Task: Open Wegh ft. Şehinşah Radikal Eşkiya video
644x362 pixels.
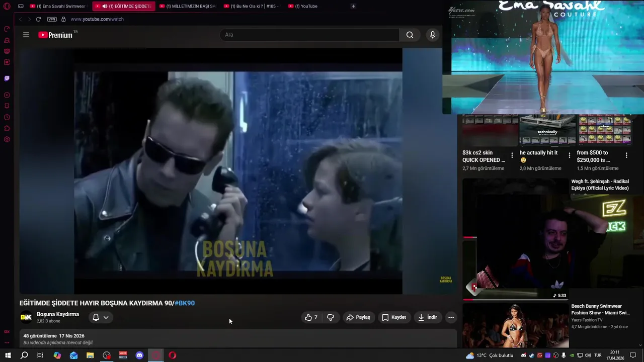Action: tap(600, 185)
